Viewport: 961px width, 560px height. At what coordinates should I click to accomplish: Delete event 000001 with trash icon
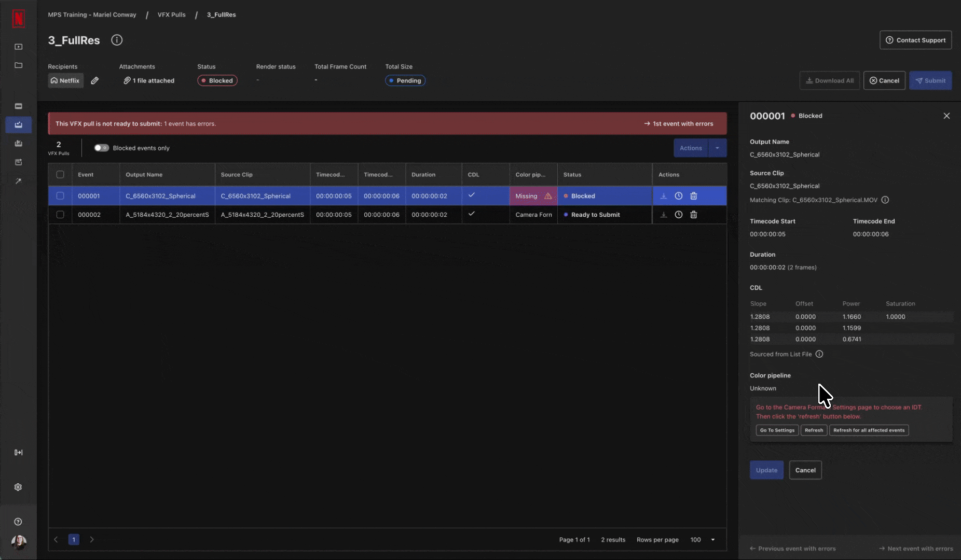(x=693, y=196)
